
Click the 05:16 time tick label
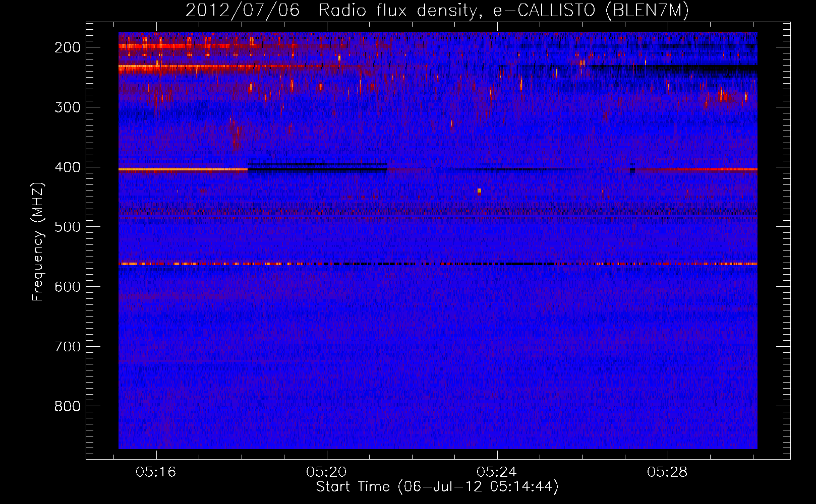click(x=156, y=472)
